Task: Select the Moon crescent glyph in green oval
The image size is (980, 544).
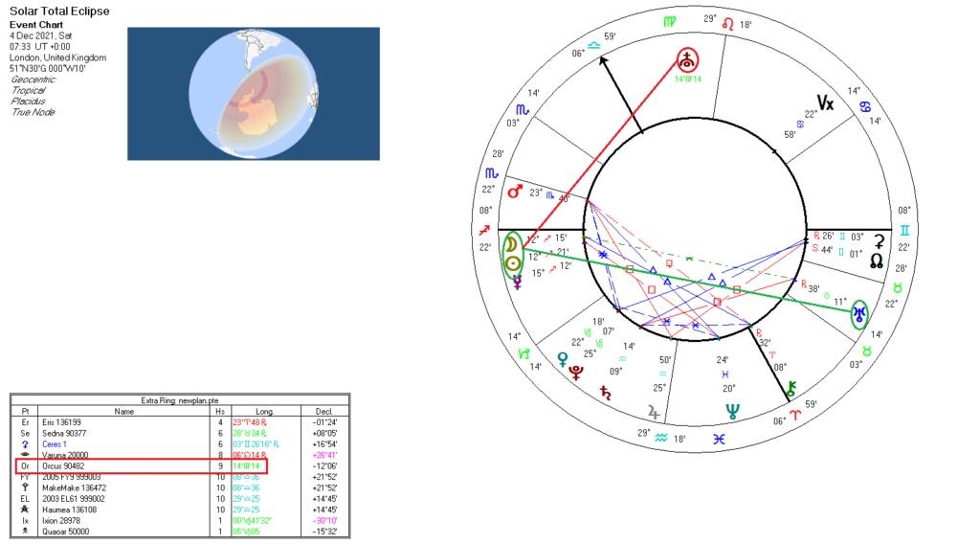Action: pyautogui.click(x=513, y=242)
